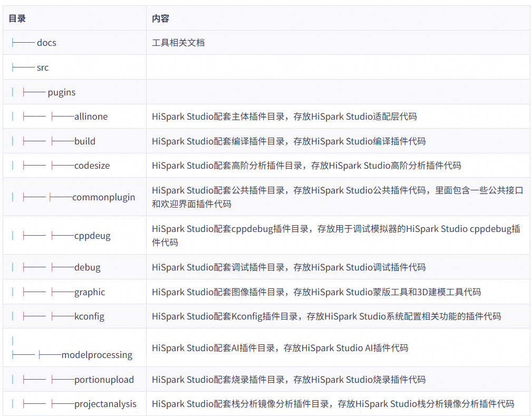The width and height of the screenshot is (532, 416).
Task: Click the description mentioning 系统配置相关功能
Action: [326, 316]
